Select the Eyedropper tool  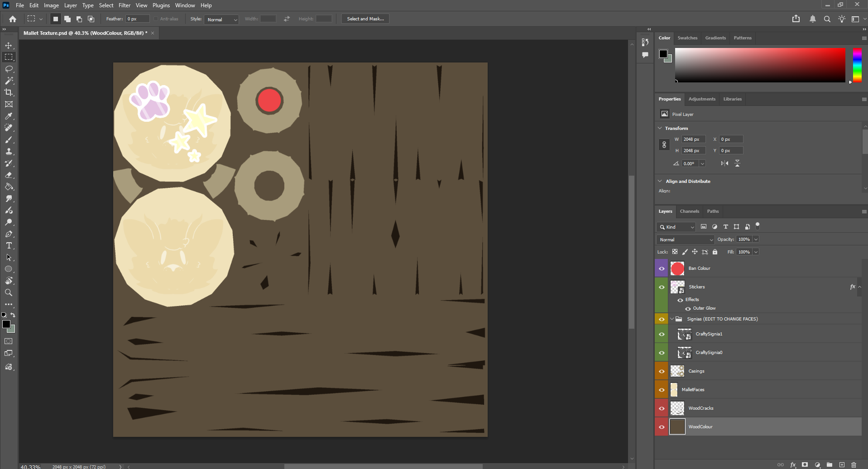[9, 116]
